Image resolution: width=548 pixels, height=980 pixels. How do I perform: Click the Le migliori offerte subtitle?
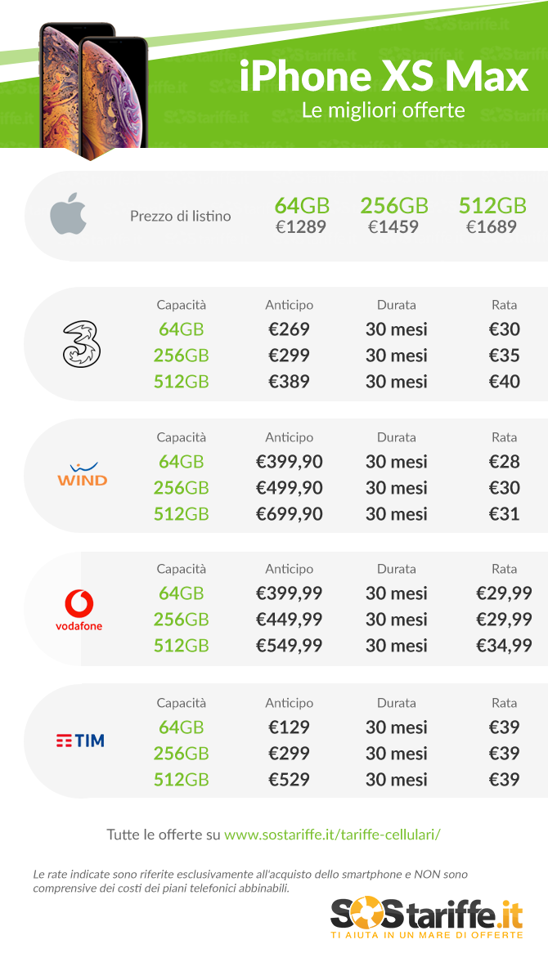383,110
